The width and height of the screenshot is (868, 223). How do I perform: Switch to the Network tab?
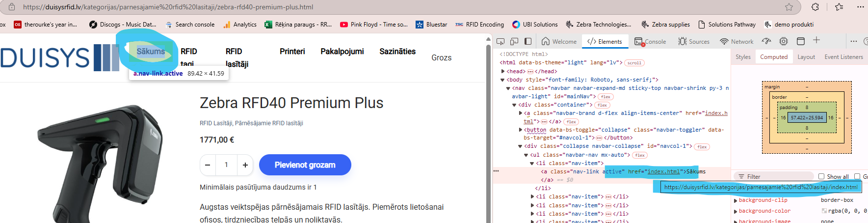pyautogui.click(x=736, y=42)
